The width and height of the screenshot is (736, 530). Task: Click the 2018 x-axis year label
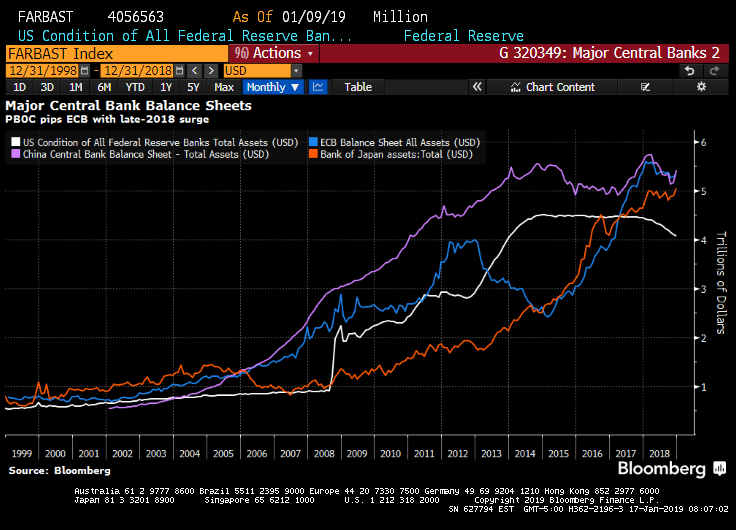[x=659, y=453]
